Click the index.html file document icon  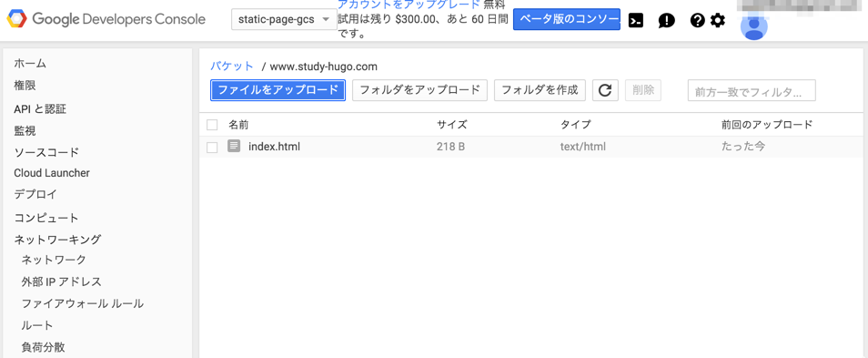point(234,147)
